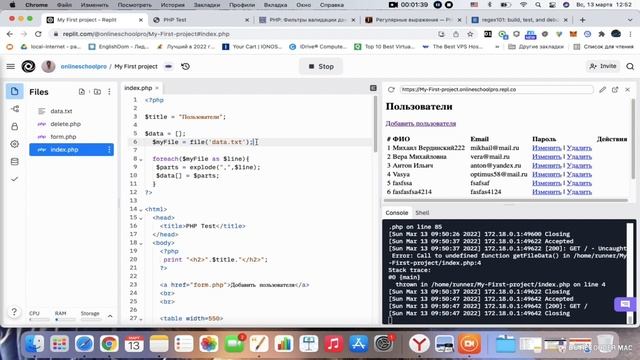This screenshot has width=640, height=360.
Task: Open the Replit hamburger menu
Action: 11,66
